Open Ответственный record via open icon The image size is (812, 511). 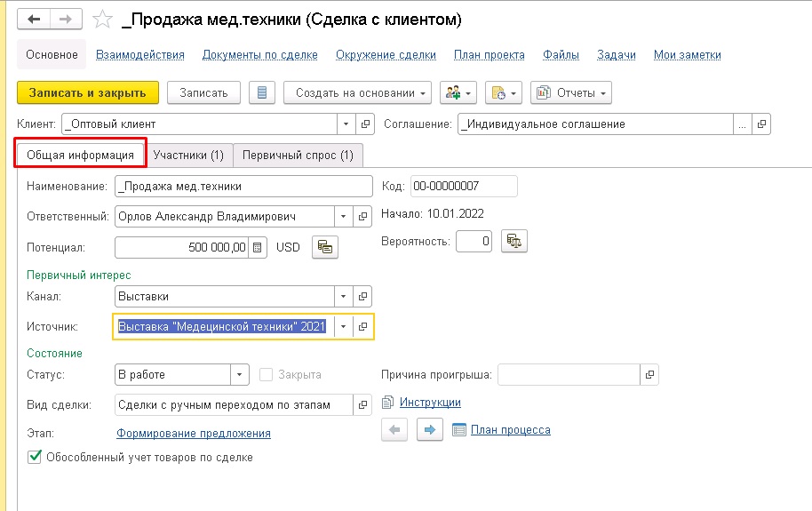[x=362, y=217]
